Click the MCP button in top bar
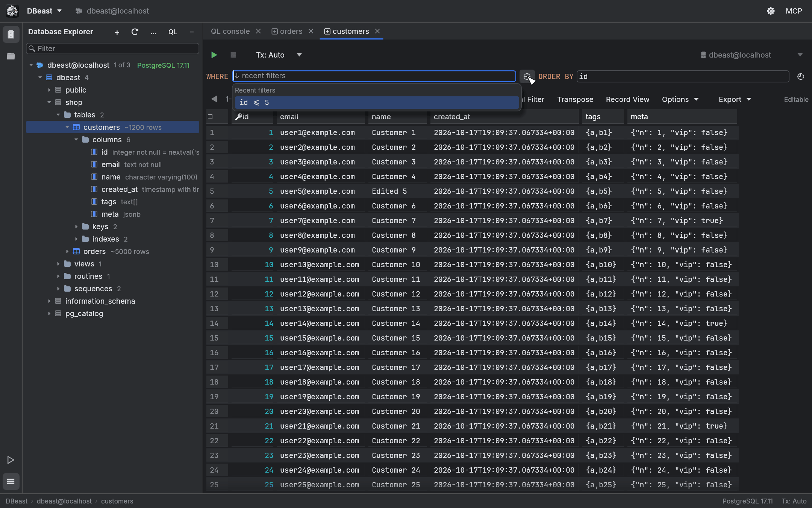This screenshot has width=812, height=508. pos(794,11)
